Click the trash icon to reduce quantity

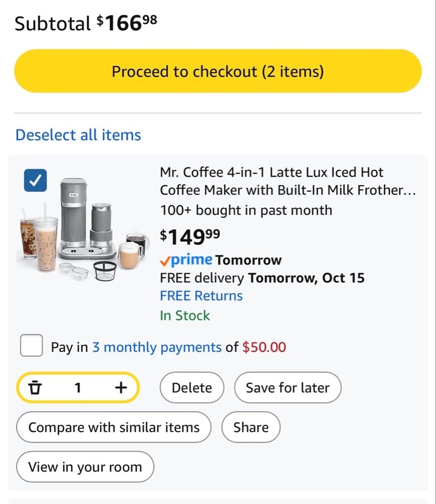point(35,388)
